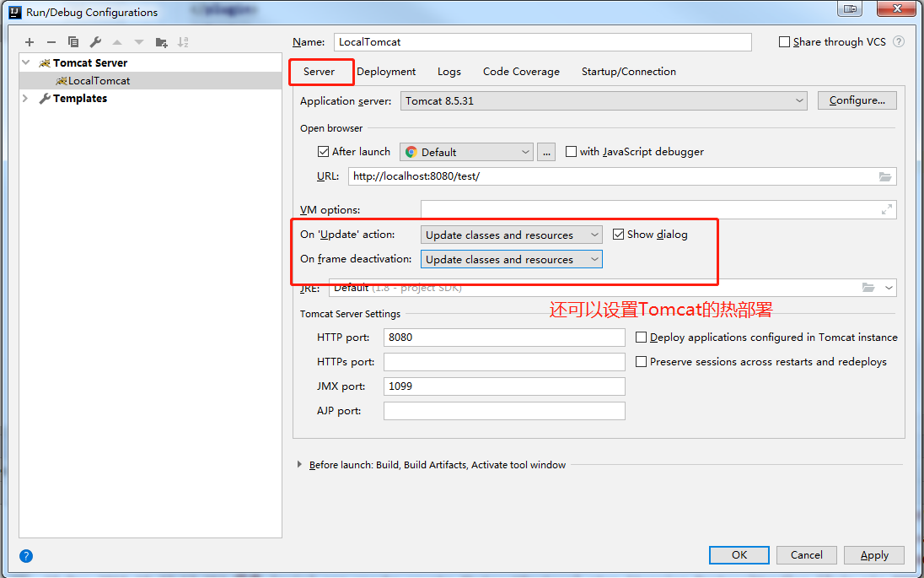This screenshot has height=578, width=924.
Task: Click the AJP port field
Action: (504, 411)
